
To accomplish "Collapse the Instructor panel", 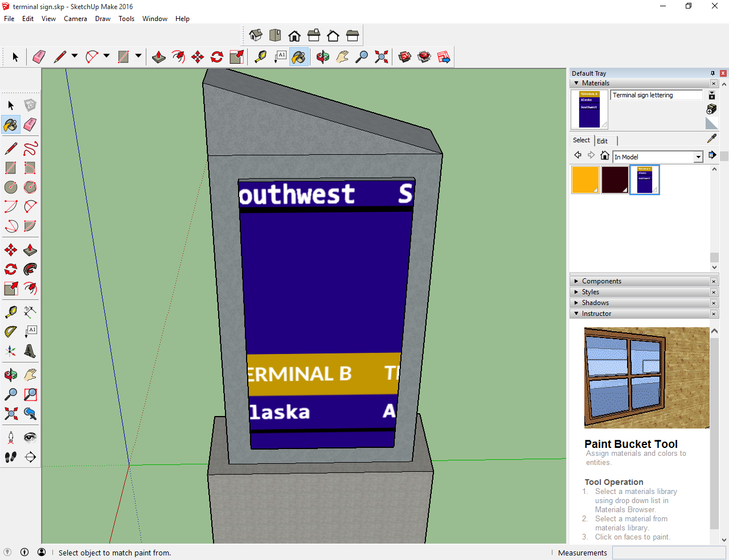I will pyautogui.click(x=576, y=314).
